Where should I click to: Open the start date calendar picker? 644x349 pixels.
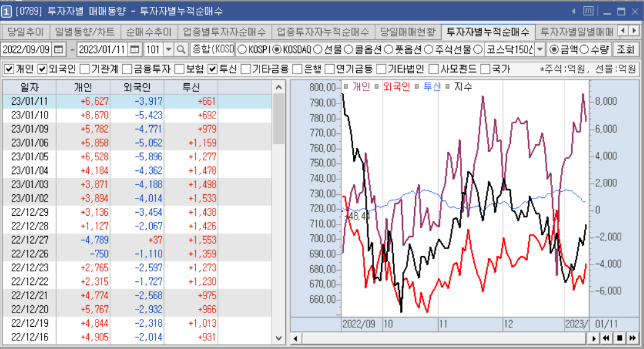pyautogui.click(x=59, y=50)
